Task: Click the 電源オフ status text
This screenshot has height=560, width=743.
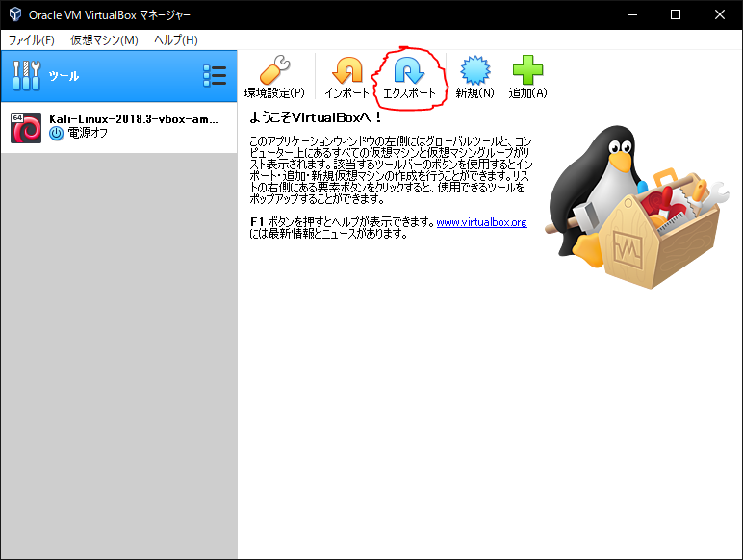Action: pos(88,133)
